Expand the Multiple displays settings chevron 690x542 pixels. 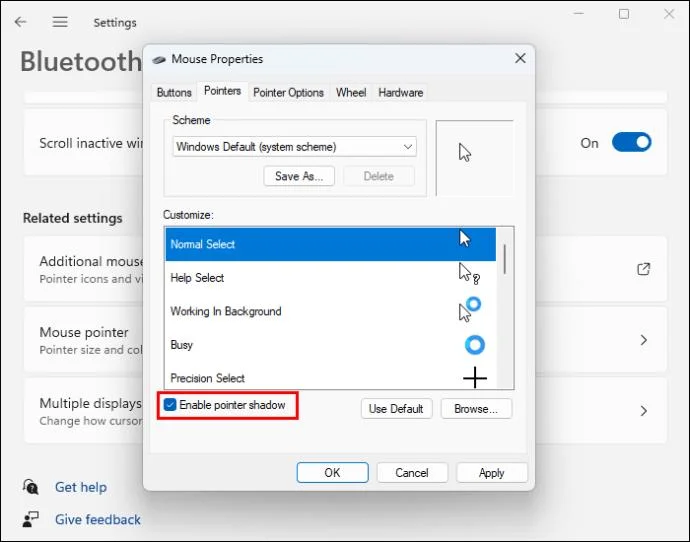point(643,410)
